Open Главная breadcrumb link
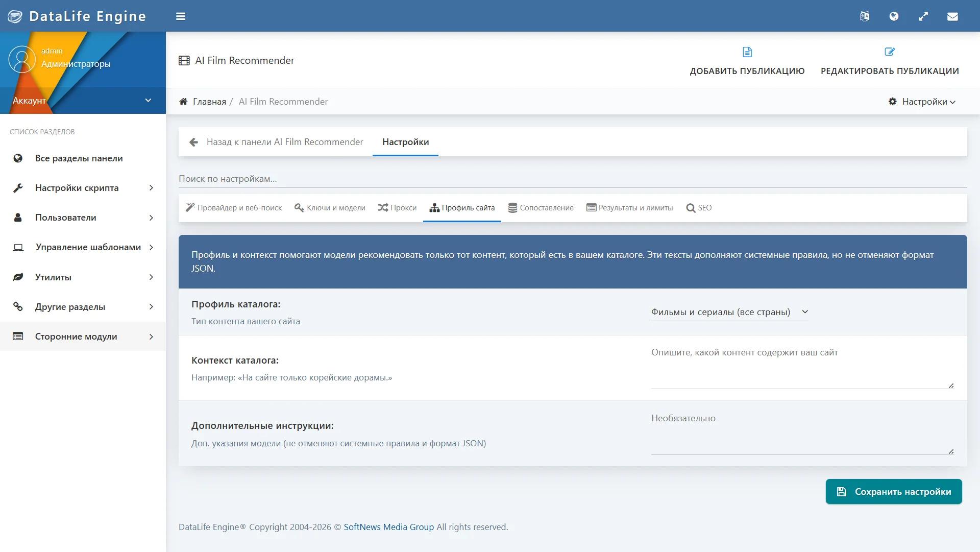 pos(209,102)
